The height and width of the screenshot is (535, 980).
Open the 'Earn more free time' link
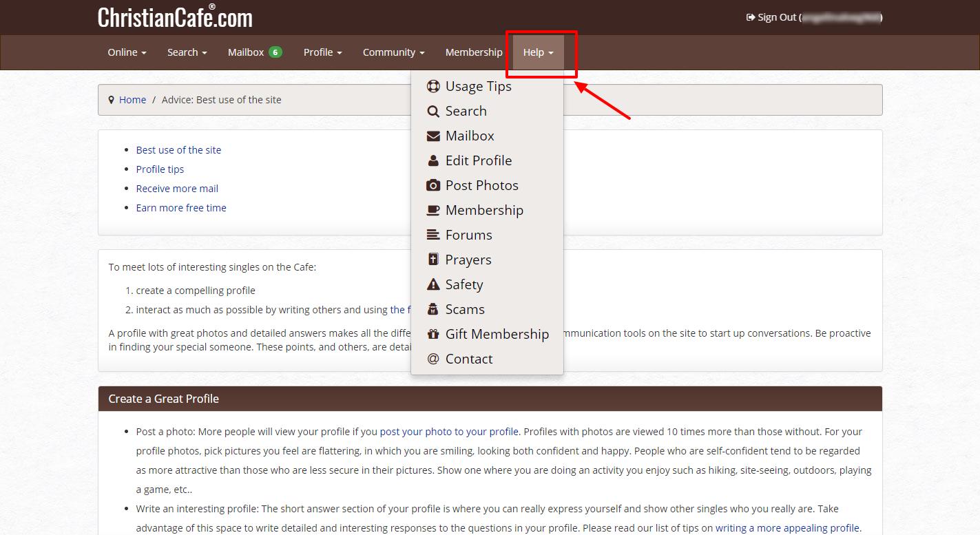(181, 208)
